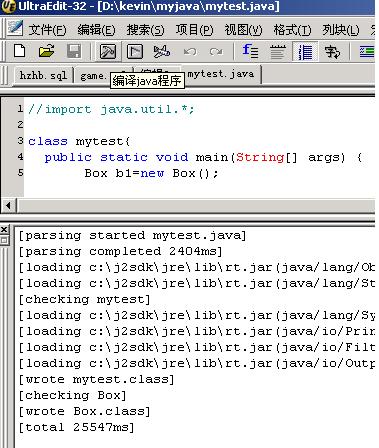The image size is (379, 448).
Task: Click the Save floppy disk icon
Action: pyautogui.click(x=74, y=51)
